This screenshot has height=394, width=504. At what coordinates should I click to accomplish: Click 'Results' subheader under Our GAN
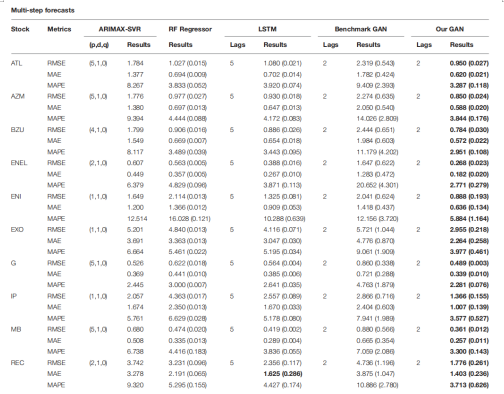point(461,45)
